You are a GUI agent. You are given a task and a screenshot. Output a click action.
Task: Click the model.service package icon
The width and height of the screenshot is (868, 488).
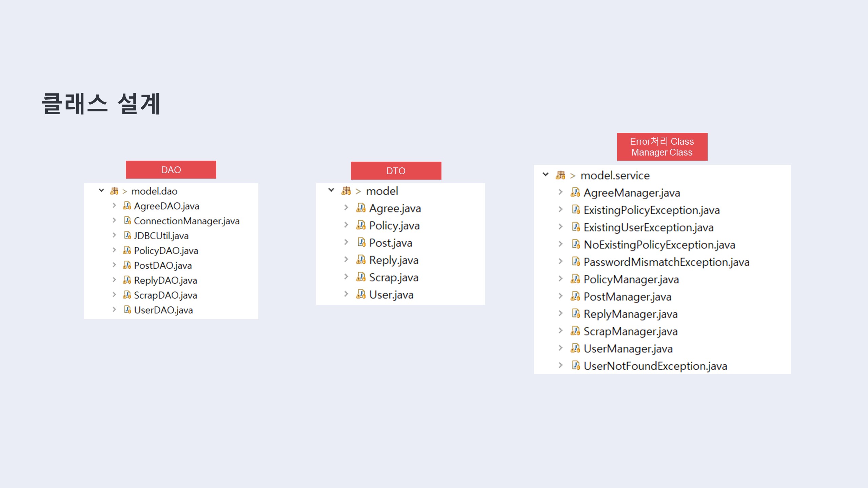point(560,175)
